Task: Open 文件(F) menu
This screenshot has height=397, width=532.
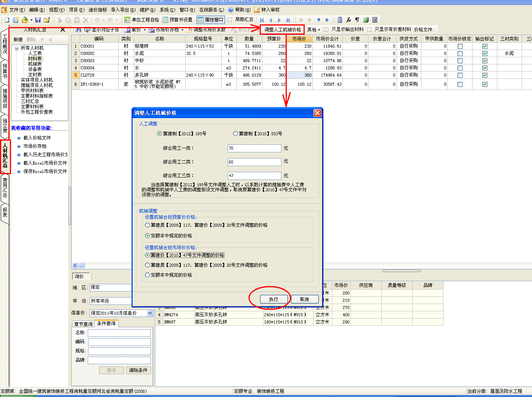Action: pos(17,10)
